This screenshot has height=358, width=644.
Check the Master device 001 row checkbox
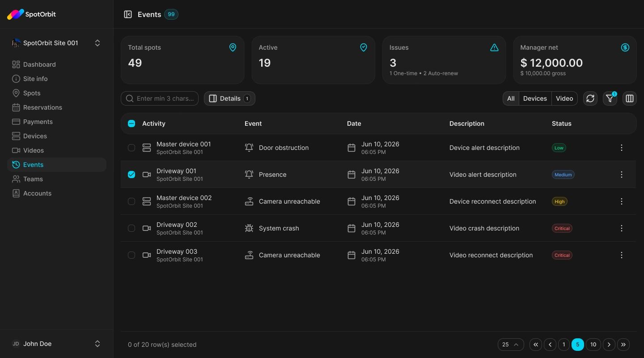click(131, 148)
